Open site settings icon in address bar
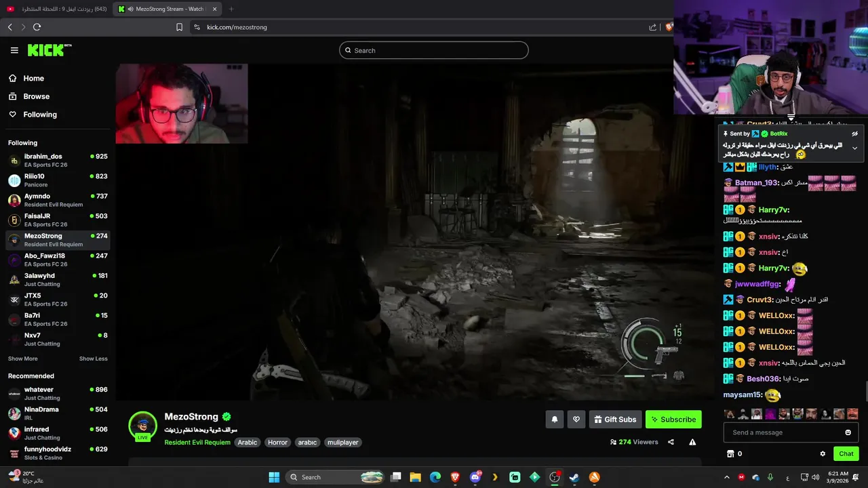This screenshot has height=488, width=868. [197, 27]
